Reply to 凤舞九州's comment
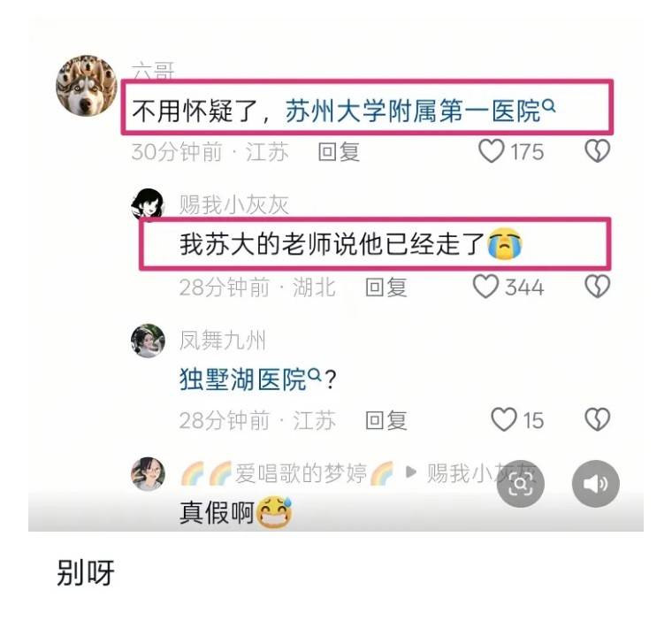The width and height of the screenshot is (672, 621). 386,420
